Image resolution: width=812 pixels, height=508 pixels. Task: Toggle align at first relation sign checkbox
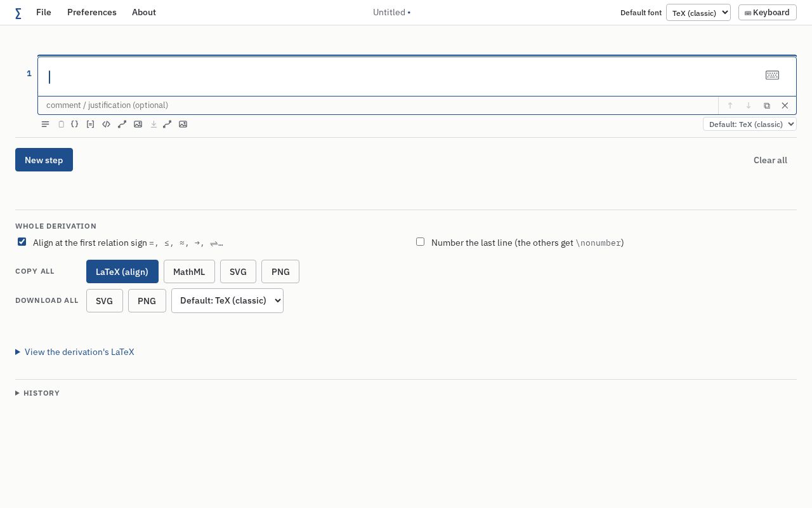pos(22,242)
